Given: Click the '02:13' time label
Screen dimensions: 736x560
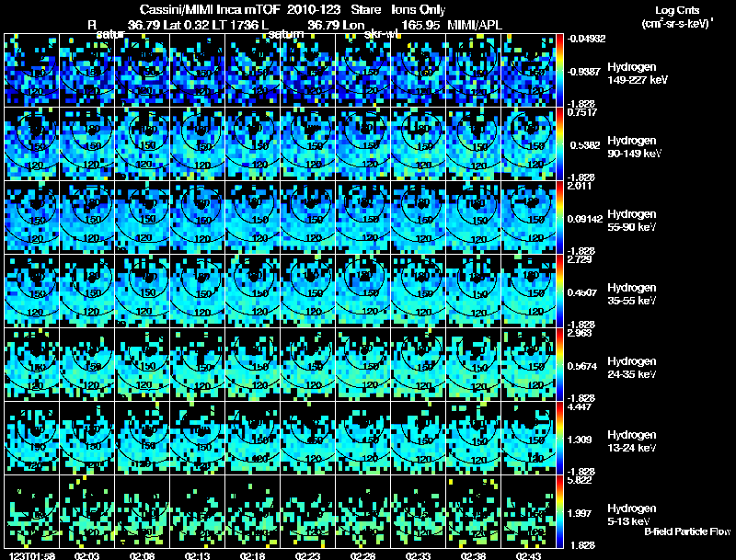Looking at the screenshot, I should coord(197,556).
